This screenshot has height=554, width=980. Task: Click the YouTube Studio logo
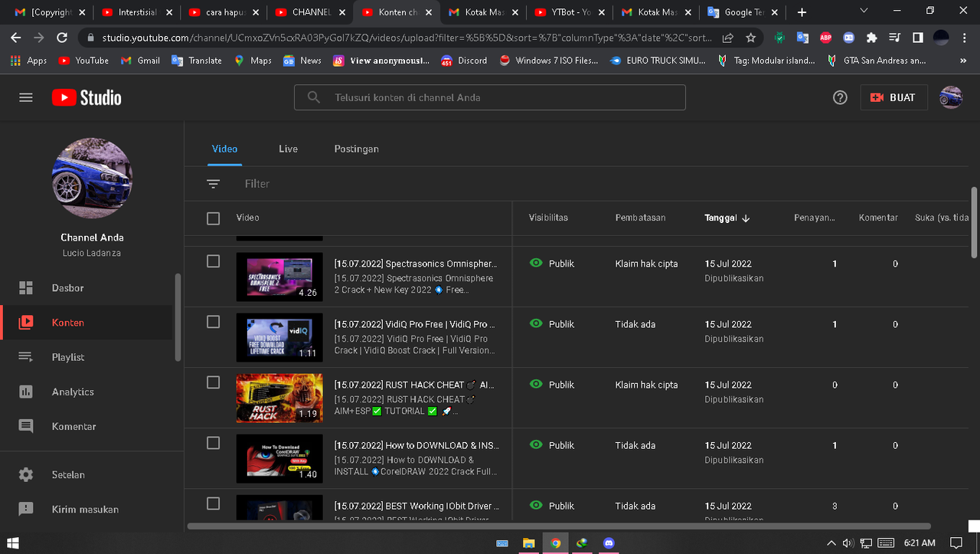point(87,97)
